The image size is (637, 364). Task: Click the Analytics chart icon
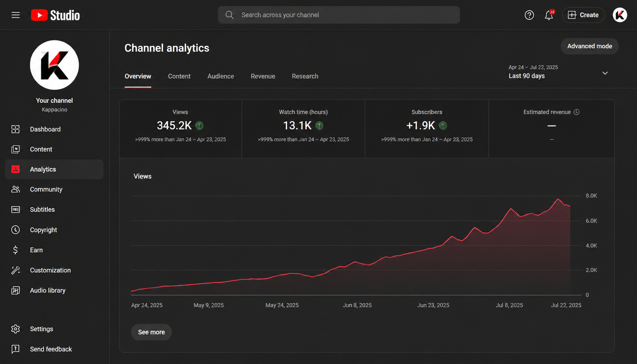16,169
